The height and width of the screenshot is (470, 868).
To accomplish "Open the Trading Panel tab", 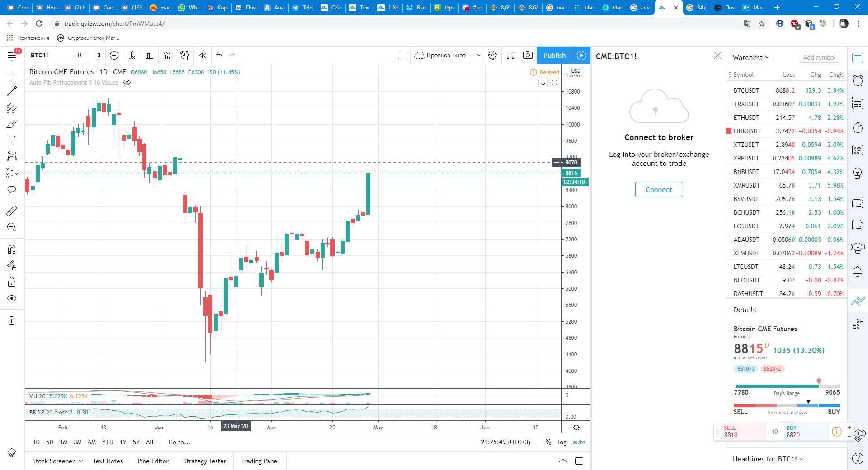I will pos(260,461).
